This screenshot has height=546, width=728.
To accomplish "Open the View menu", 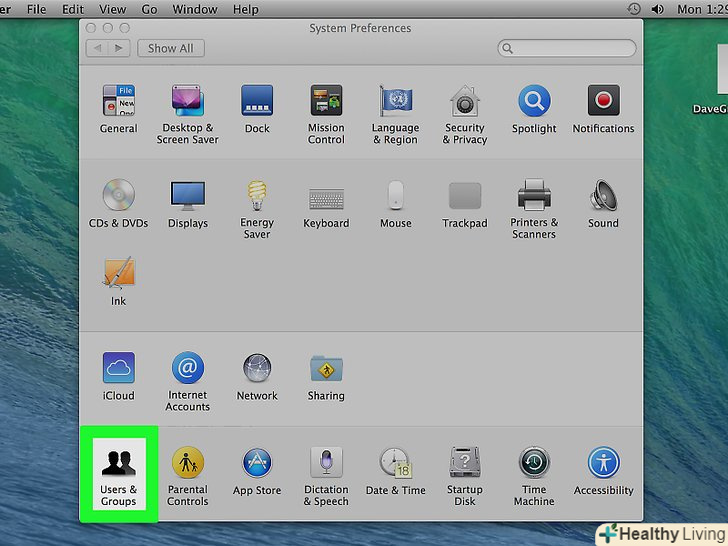I will tap(113, 9).
